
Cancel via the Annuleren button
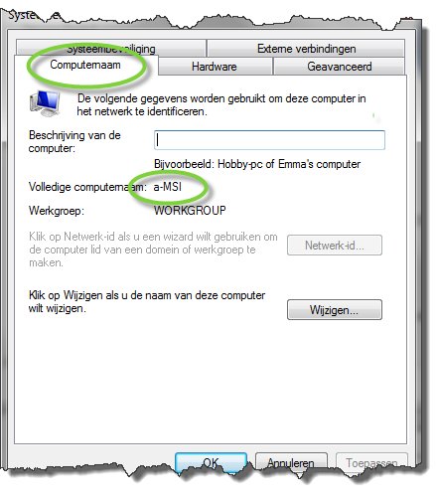point(291,462)
